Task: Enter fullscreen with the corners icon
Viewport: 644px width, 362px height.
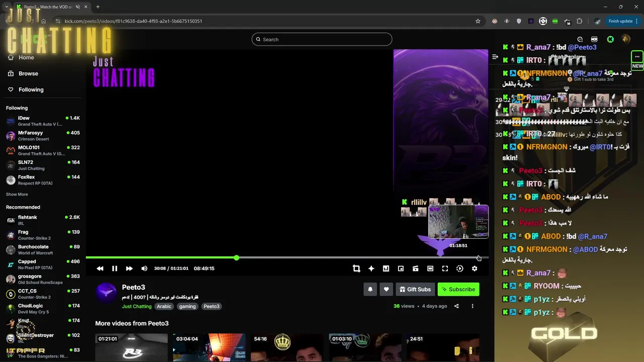Action: click(445, 268)
